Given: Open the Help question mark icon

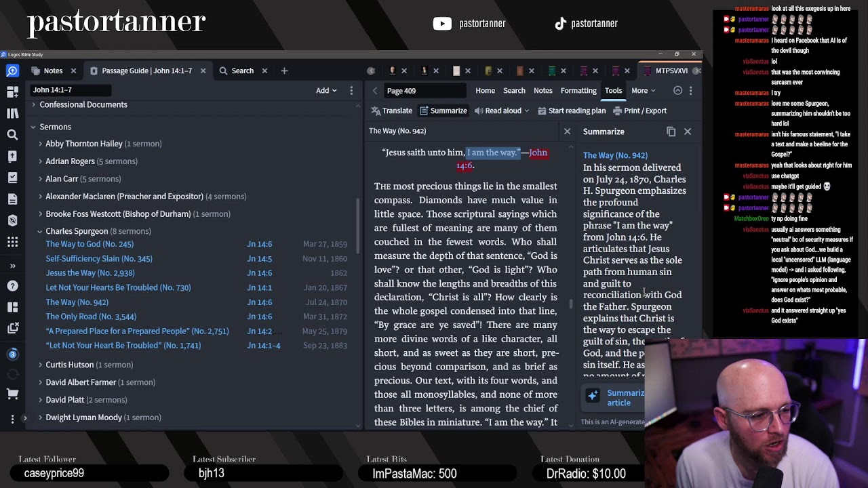Looking at the screenshot, I should click(x=12, y=286).
